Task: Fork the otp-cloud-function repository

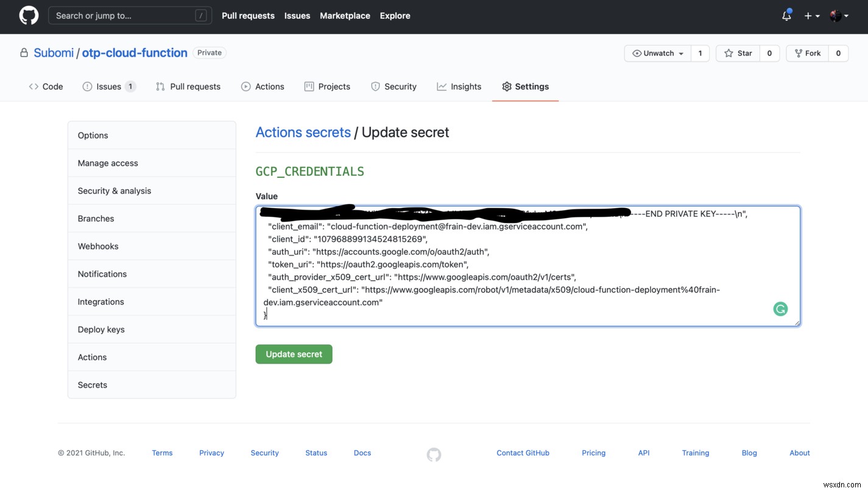Action: (x=806, y=54)
